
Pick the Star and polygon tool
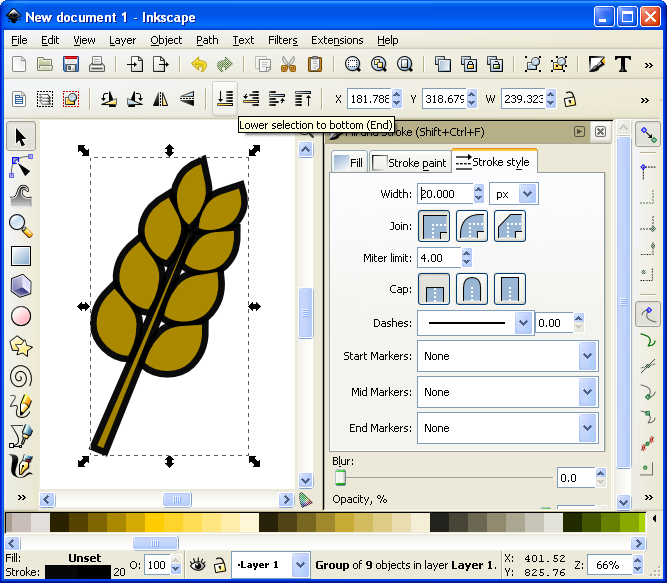20,346
